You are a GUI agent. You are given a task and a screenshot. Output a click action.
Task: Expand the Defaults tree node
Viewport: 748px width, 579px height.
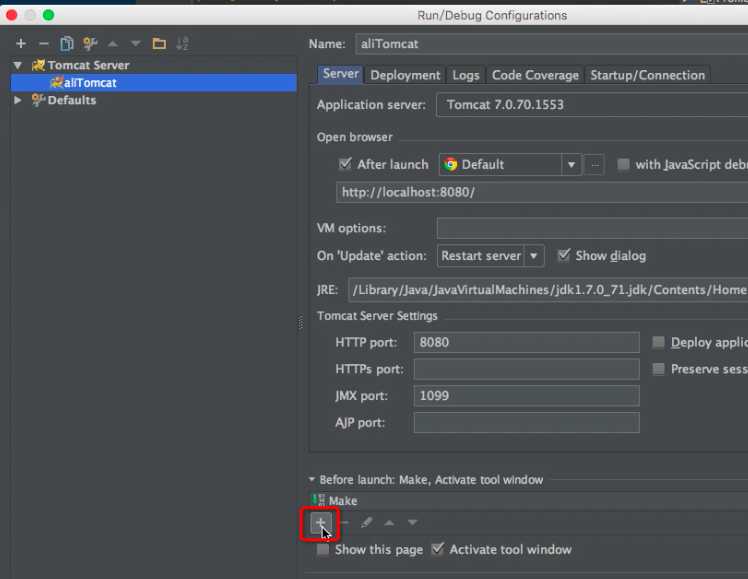tap(18, 100)
